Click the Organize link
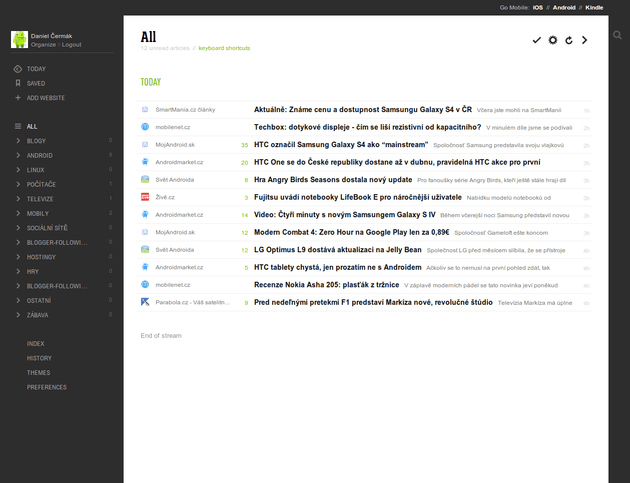The height and width of the screenshot is (483, 630). coord(43,45)
